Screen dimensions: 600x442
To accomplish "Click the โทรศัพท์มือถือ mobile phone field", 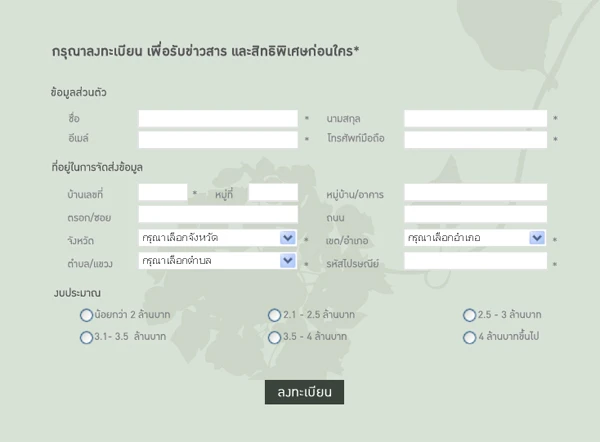I will pyautogui.click(x=476, y=140).
